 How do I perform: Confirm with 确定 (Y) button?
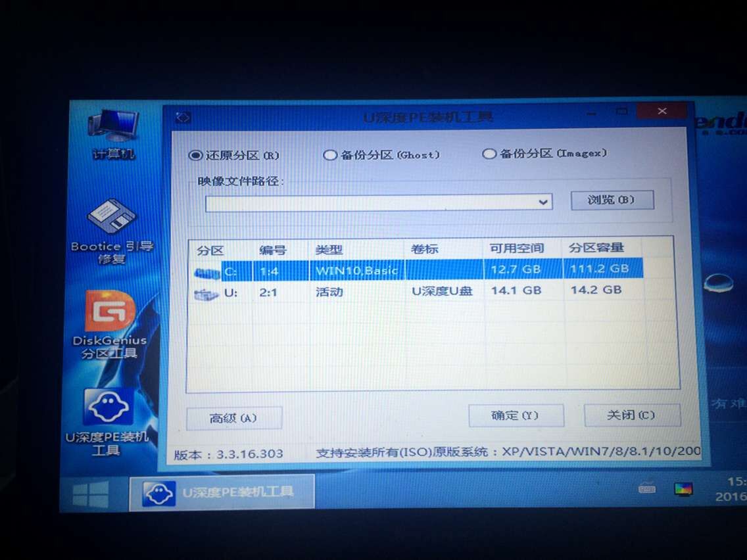(x=516, y=415)
